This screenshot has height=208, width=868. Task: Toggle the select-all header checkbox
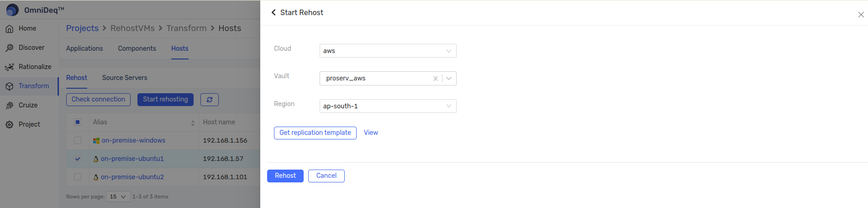pyautogui.click(x=78, y=122)
